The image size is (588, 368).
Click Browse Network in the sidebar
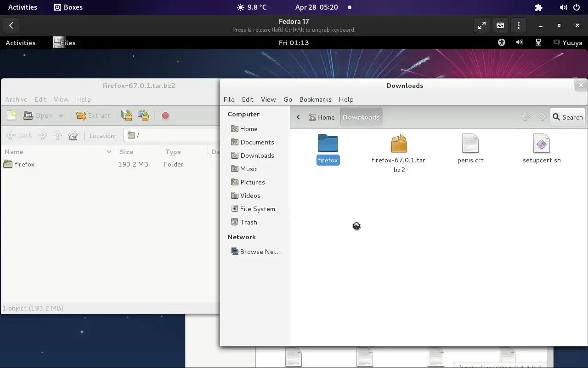(255, 252)
